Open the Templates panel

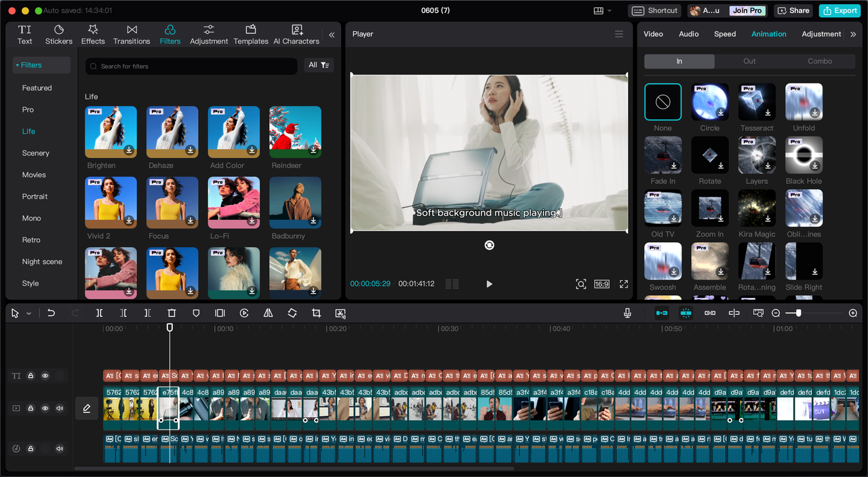click(x=251, y=35)
